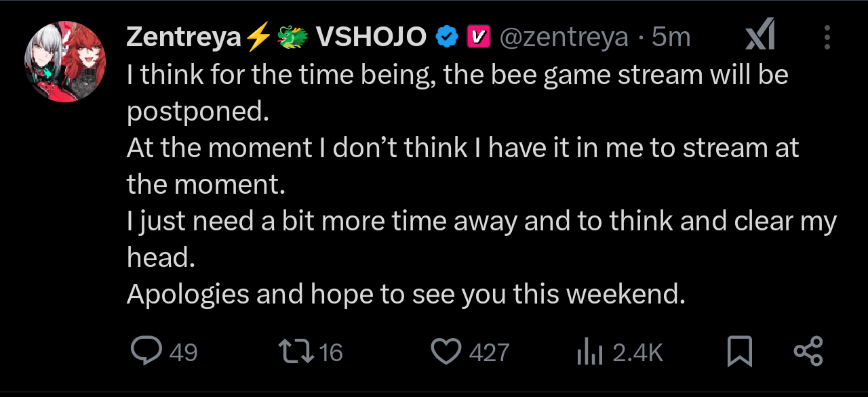Click the 5m post timestamp
This screenshot has width=868, height=397.
(x=671, y=37)
